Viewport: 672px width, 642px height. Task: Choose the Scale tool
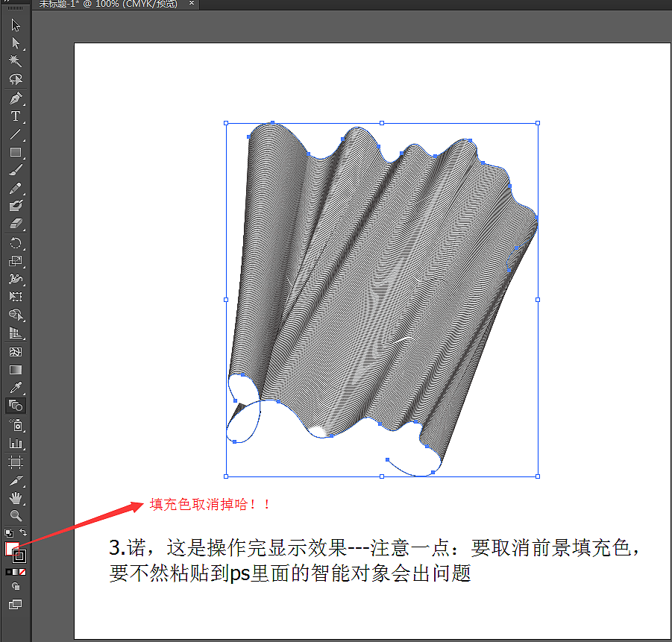coord(16,261)
